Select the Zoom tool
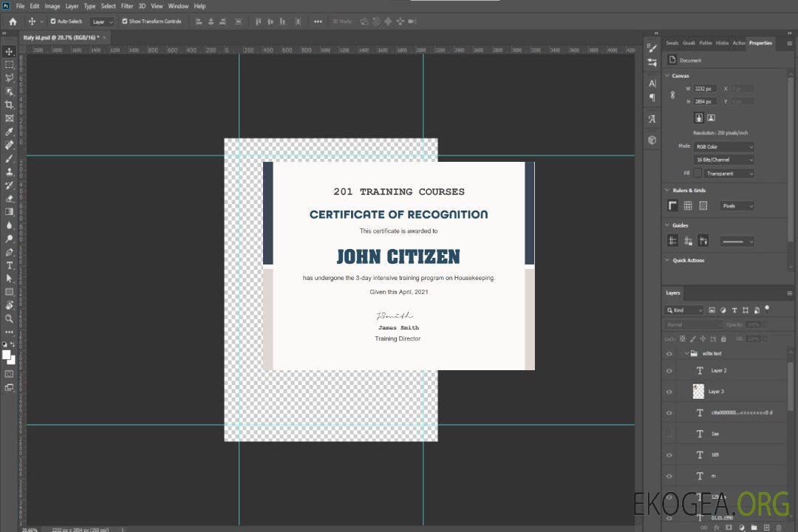This screenshot has width=798, height=532. [9, 318]
